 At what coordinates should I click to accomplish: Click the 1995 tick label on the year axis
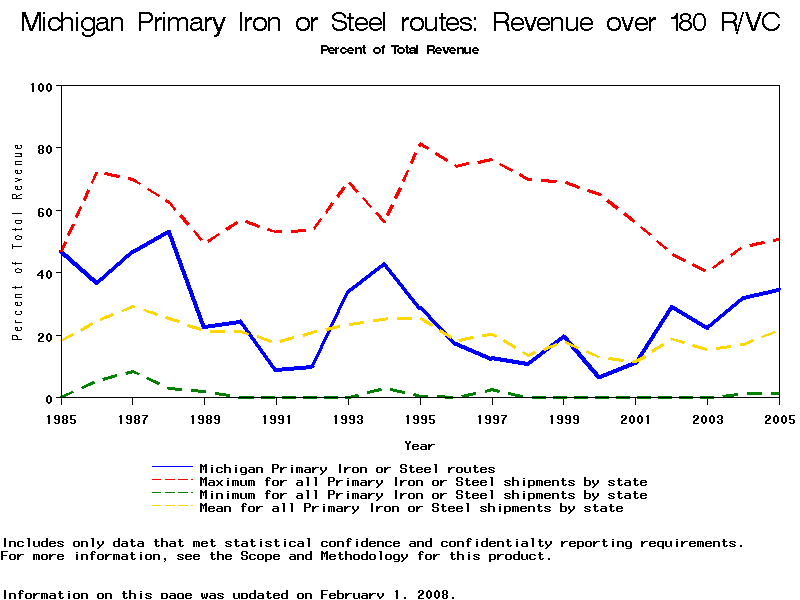pyautogui.click(x=421, y=418)
